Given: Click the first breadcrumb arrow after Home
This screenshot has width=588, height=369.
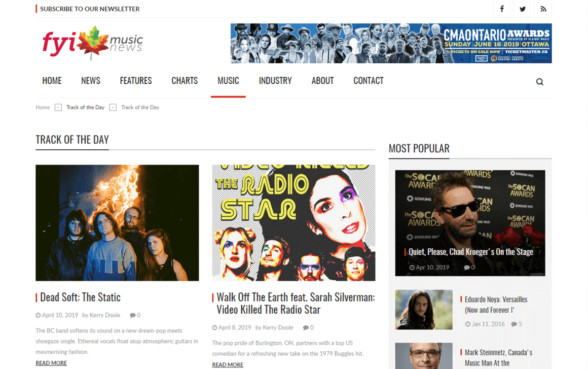Looking at the screenshot, I should 58,108.
